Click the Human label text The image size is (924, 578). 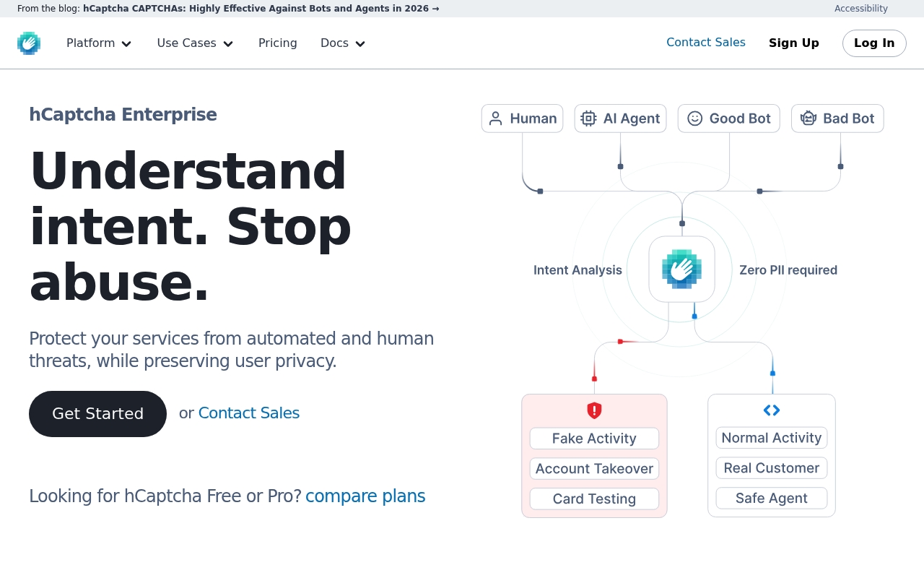click(533, 118)
